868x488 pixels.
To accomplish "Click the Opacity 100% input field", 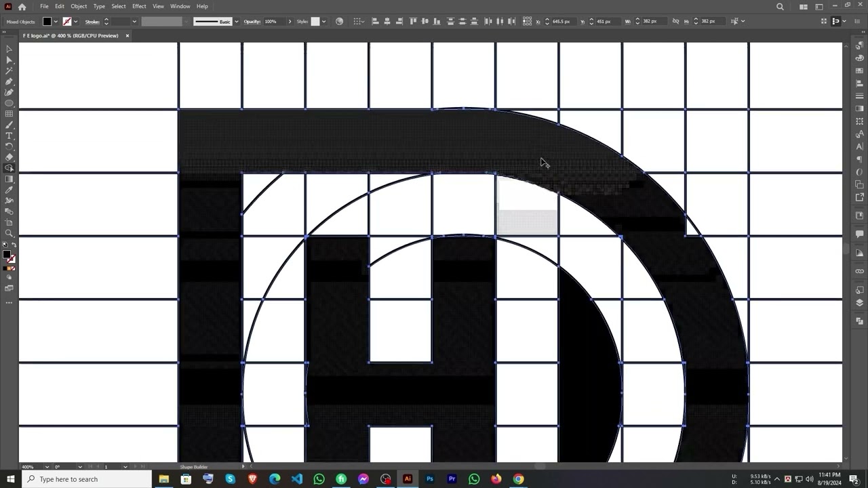I will (274, 22).
